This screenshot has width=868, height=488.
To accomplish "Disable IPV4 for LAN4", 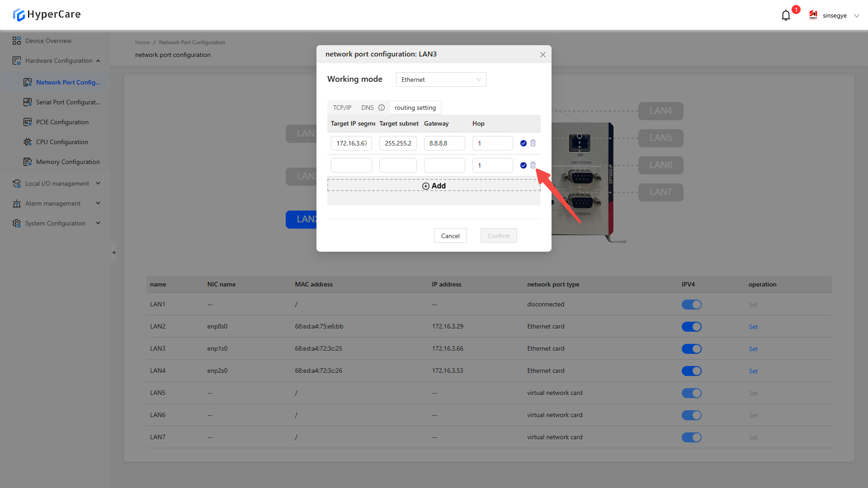I will (691, 371).
